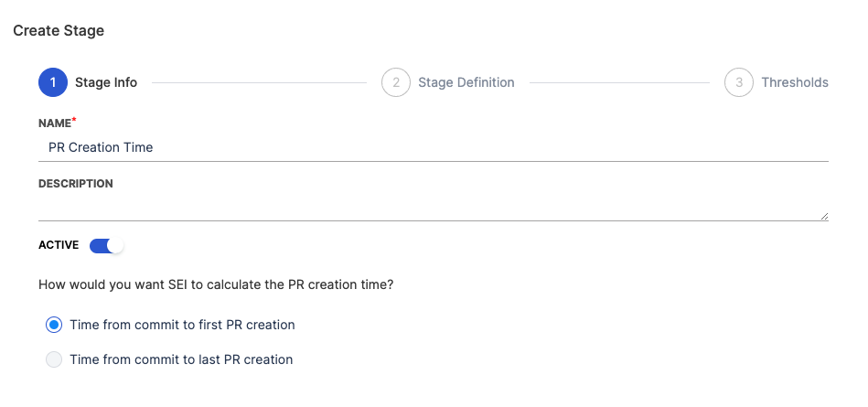Click the red required asterisk by Name
Viewport: 868px width, 407px height.
tap(74, 120)
